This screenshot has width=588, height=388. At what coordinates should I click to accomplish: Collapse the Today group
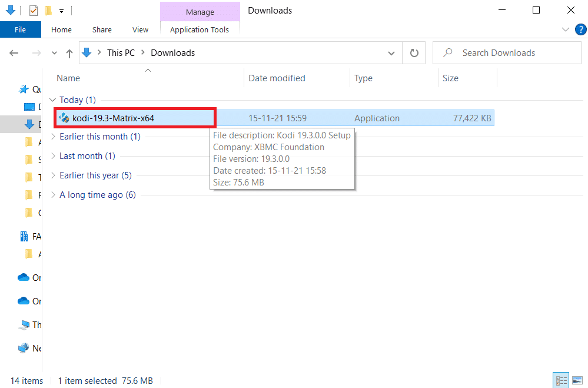click(53, 100)
